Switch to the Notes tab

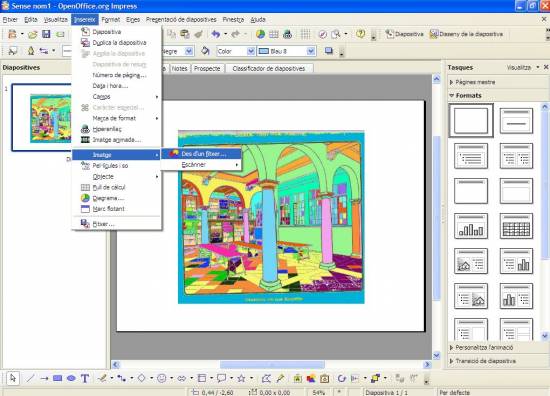179,68
